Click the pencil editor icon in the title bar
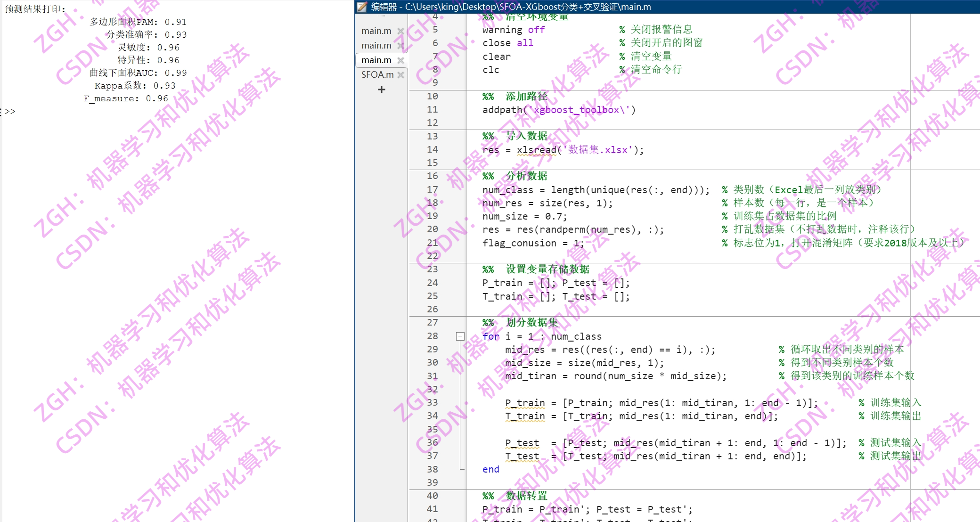The height and width of the screenshot is (522, 980). click(x=361, y=7)
